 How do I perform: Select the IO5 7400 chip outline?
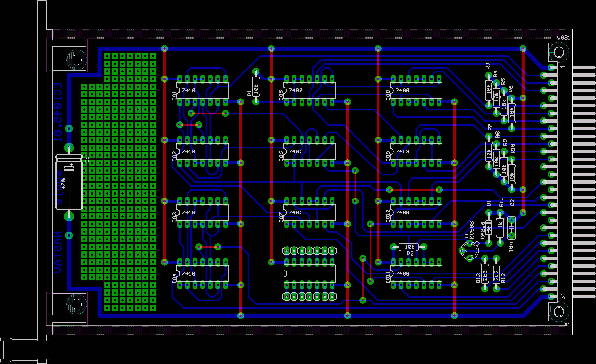[309, 90]
